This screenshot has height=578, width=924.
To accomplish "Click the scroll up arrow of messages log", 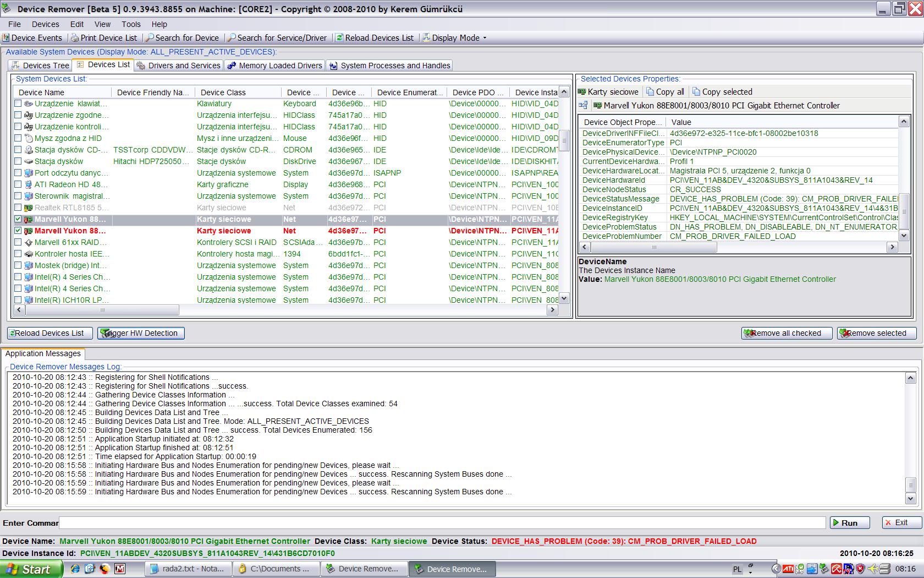I will pos(910,378).
